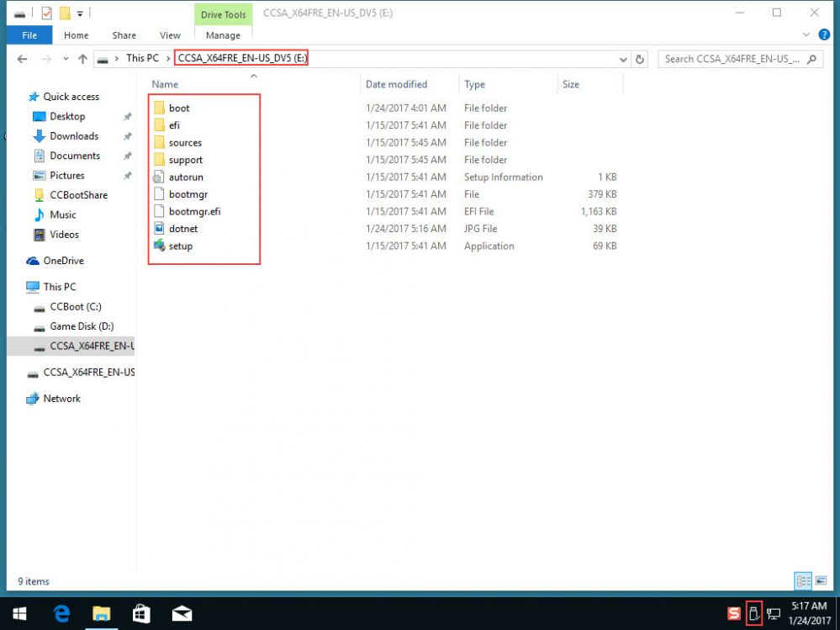Open the Microsoft Edge taskbar icon
Image resolution: width=840 pixels, height=630 pixels.
[61, 613]
